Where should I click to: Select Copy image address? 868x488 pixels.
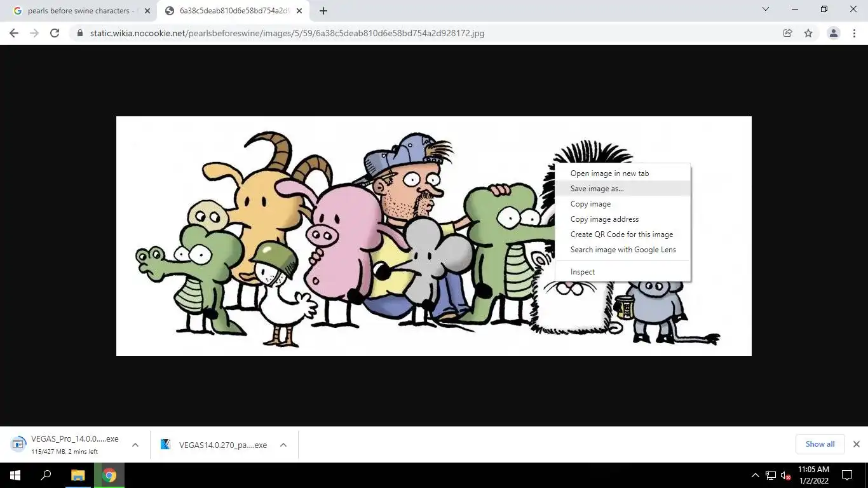pos(623,219)
